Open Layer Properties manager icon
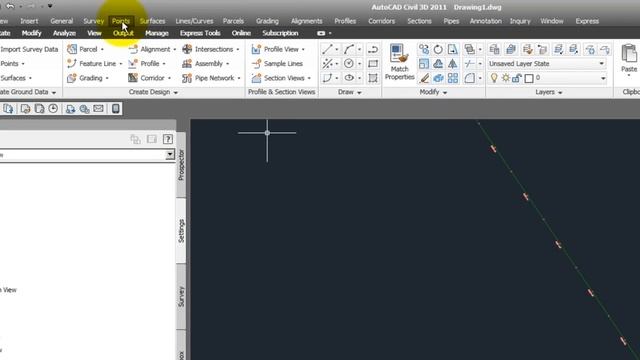The height and width of the screenshot is (360, 640). pos(494,49)
